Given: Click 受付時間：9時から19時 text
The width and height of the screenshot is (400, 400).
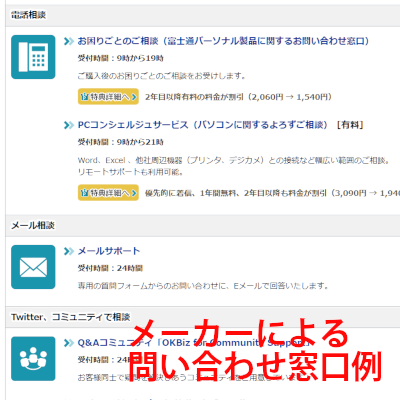Looking at the screenshot, I should pyautogui.click(x=121, y=58).
